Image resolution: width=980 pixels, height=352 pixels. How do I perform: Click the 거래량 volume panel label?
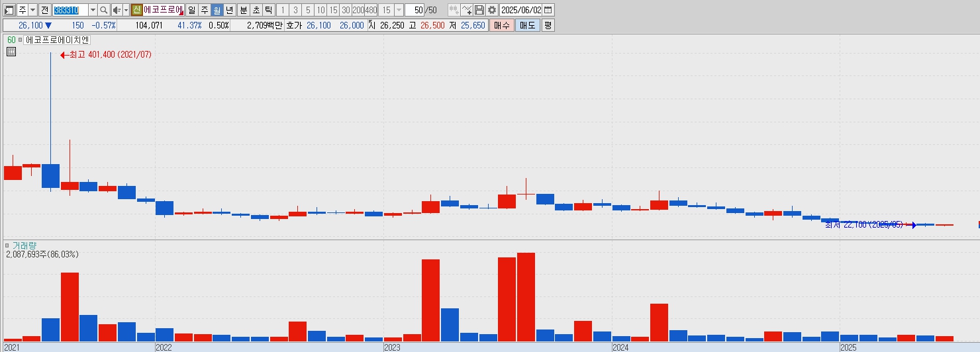[x=24, y=245]
